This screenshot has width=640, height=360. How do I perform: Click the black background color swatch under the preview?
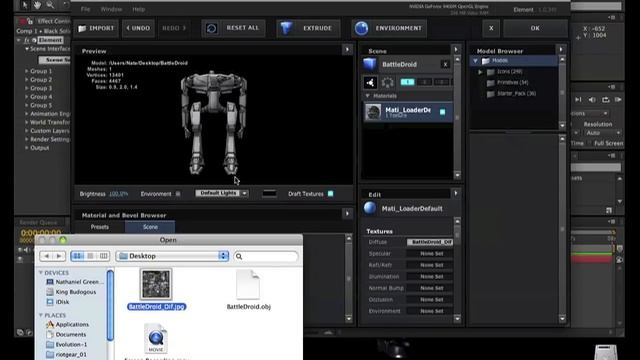269,193
